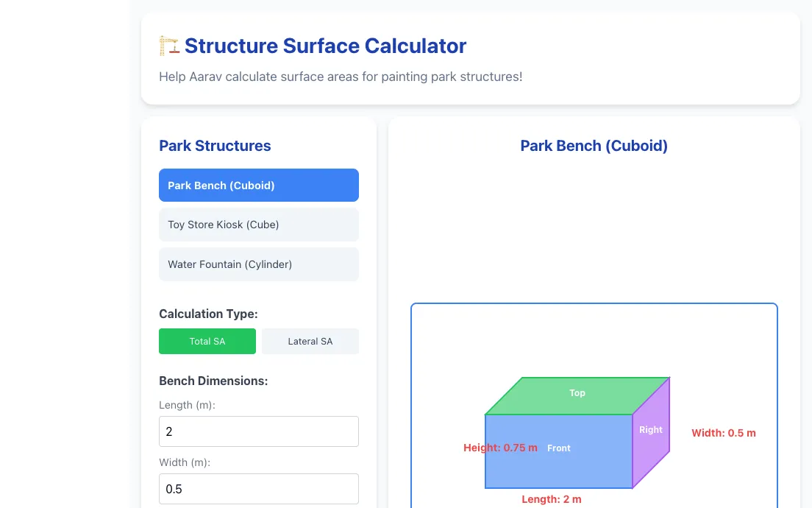Pick Water Fountain (Cylinder) structure
The height and width of the screenshot is (508, 812).
pos(259,264)
